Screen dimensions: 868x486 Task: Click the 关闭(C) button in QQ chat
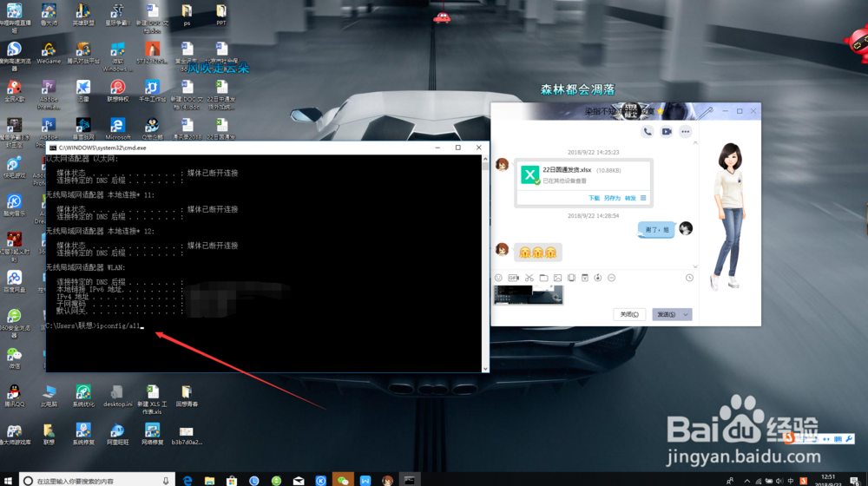click(629, 314)
